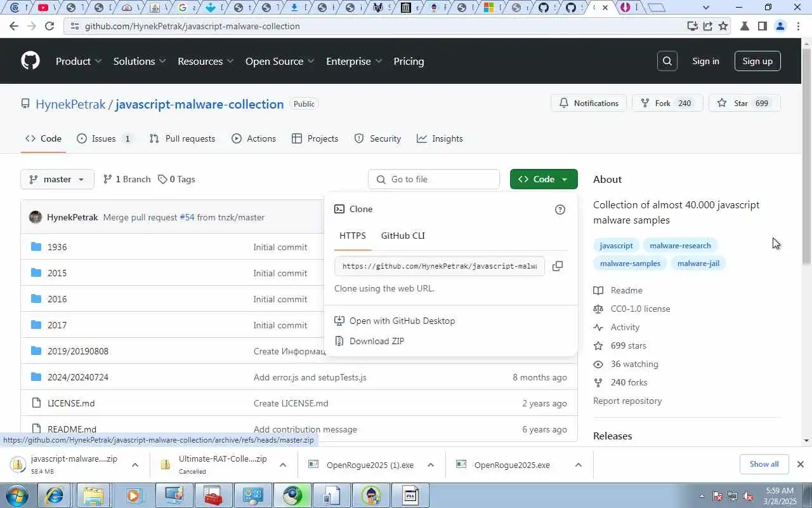Copy clone URL to clipboard

pos(558,266)
